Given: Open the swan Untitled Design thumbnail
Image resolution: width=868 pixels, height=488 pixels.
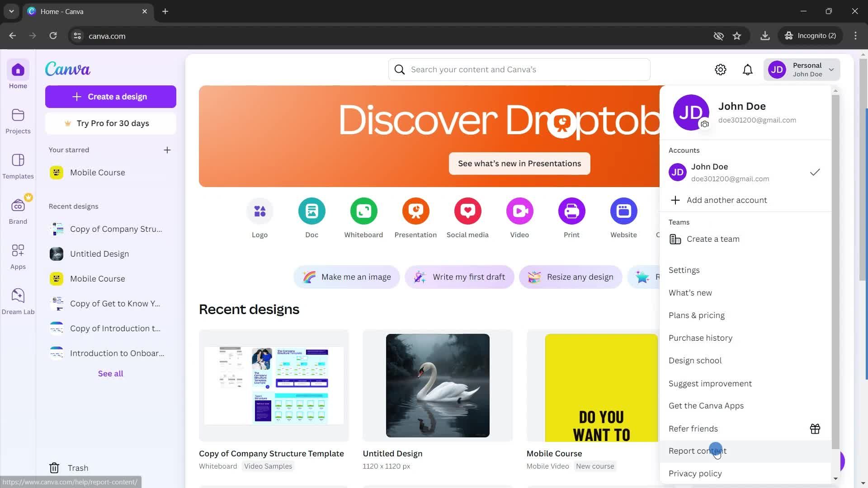Looking at the screenshot, I should pyautogui.click(x=438, y=385).
